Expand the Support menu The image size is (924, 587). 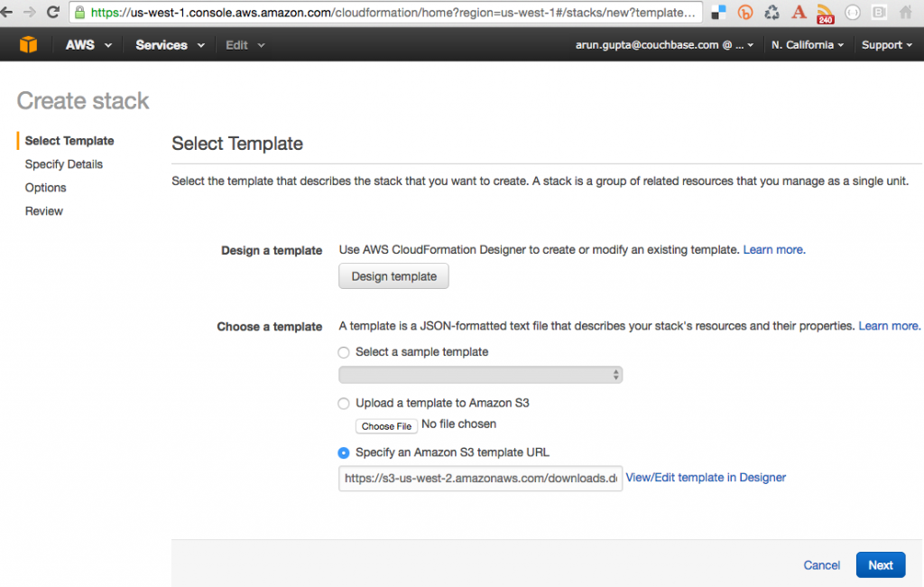(886, 45)
